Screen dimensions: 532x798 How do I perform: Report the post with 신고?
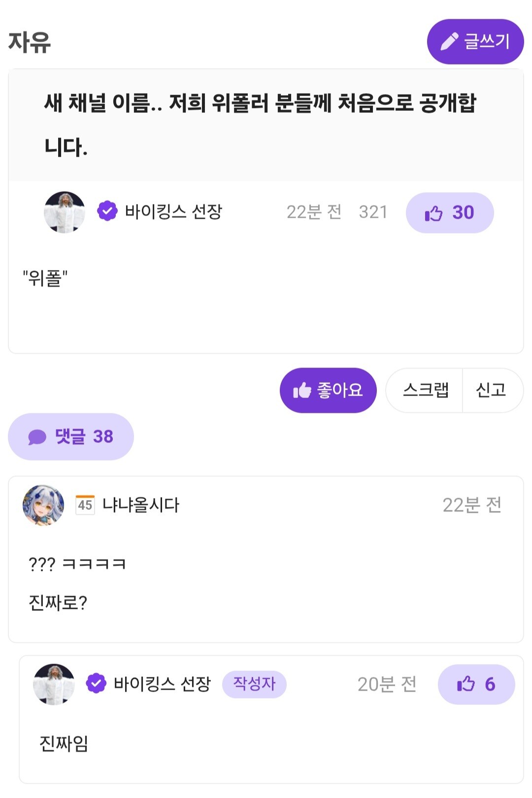pyautogui.click(x=492, y=390)
